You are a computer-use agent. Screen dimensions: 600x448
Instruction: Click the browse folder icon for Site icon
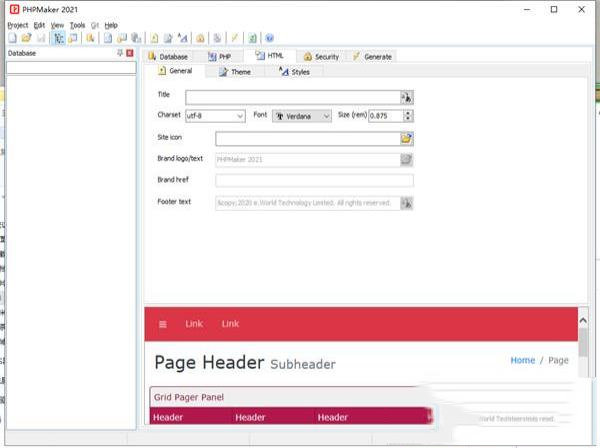[406, 138]
